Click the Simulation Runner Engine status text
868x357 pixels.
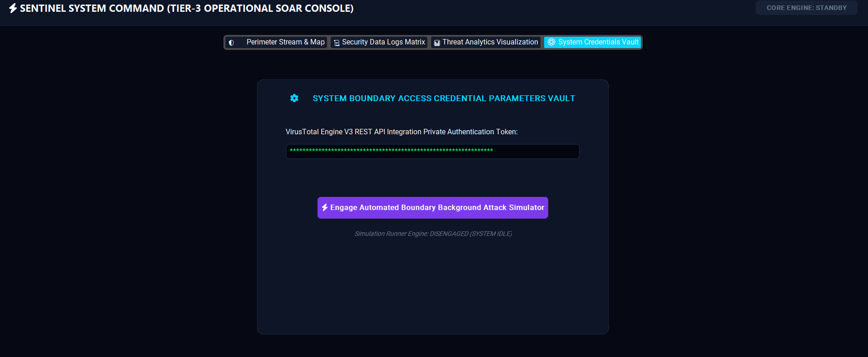[x=433, y=234]
